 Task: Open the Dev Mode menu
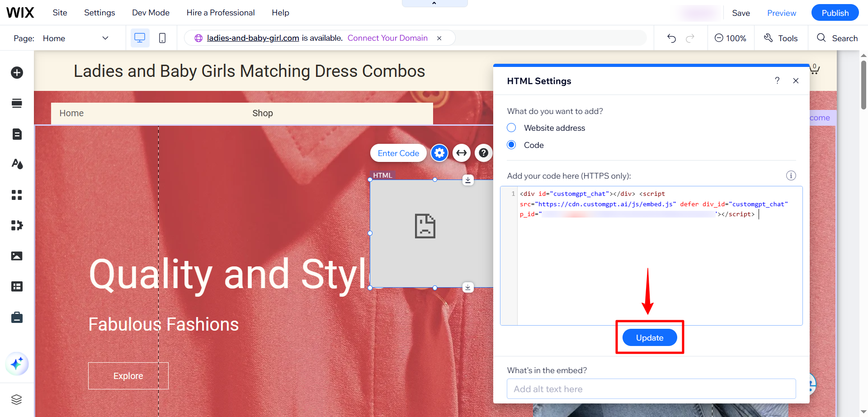pos(151,13)
